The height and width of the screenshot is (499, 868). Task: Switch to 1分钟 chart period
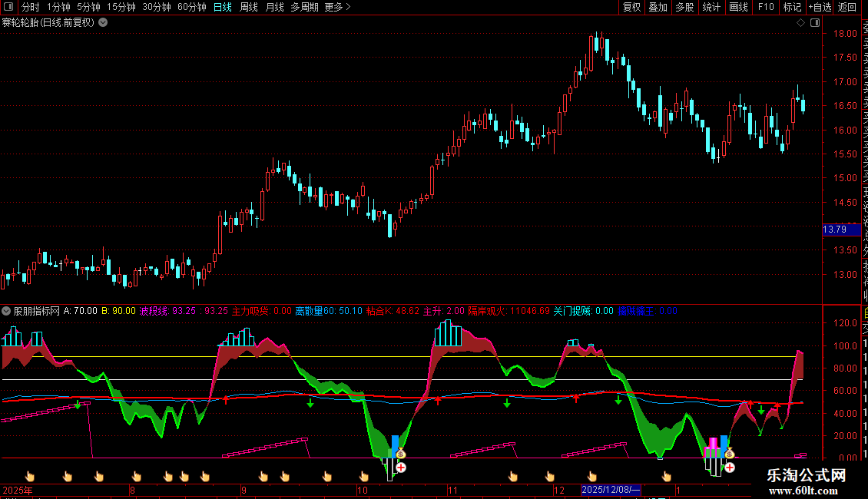tap(58, 7)
